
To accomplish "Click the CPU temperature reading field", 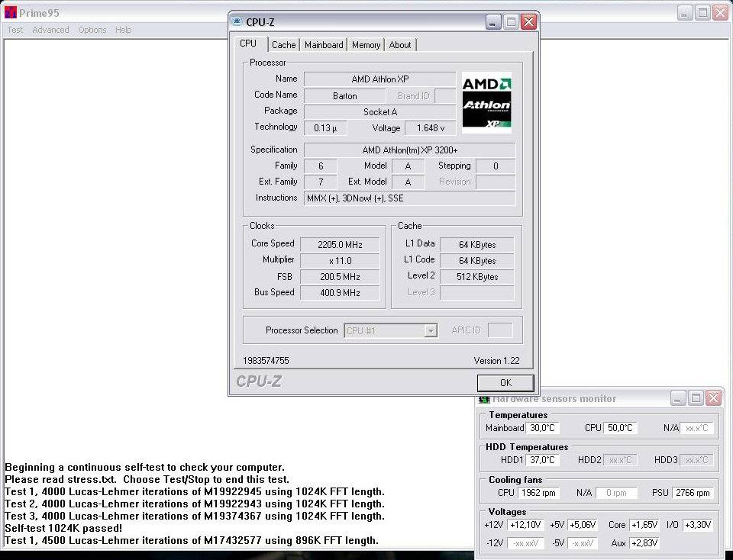I will click(621, 428).
